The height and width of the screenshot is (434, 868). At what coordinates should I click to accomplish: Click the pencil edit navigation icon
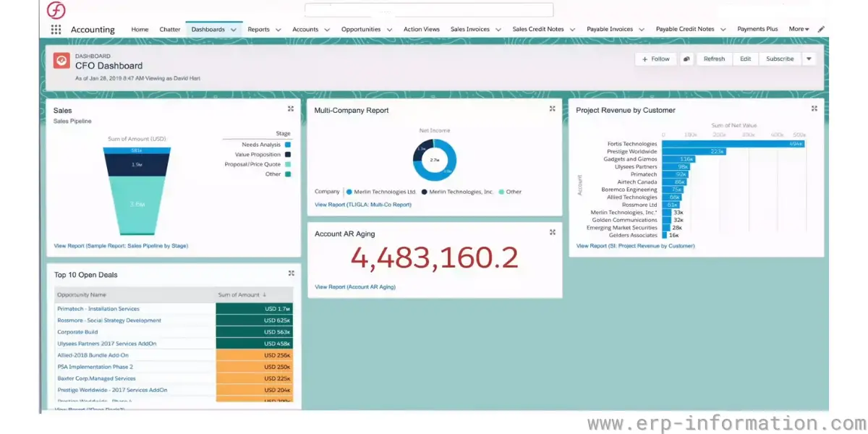[x=821, y=30]
